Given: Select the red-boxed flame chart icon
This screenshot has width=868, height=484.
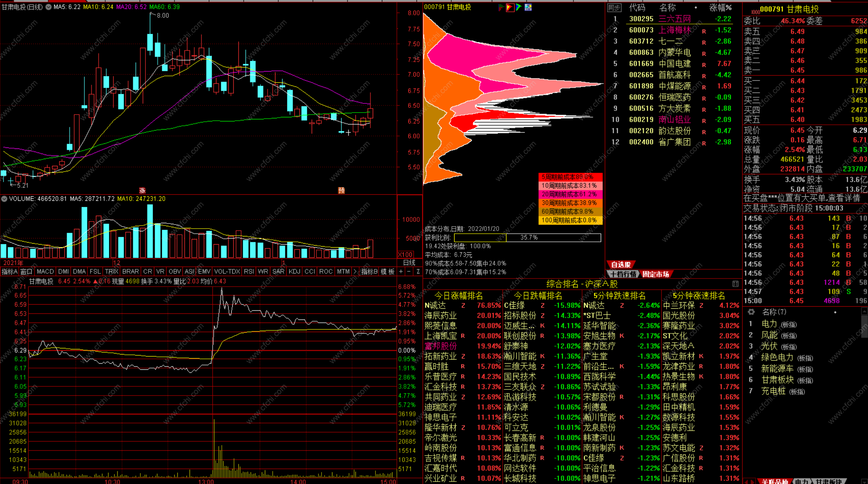Looking at the screenshot, I should (x=510, y=7).
